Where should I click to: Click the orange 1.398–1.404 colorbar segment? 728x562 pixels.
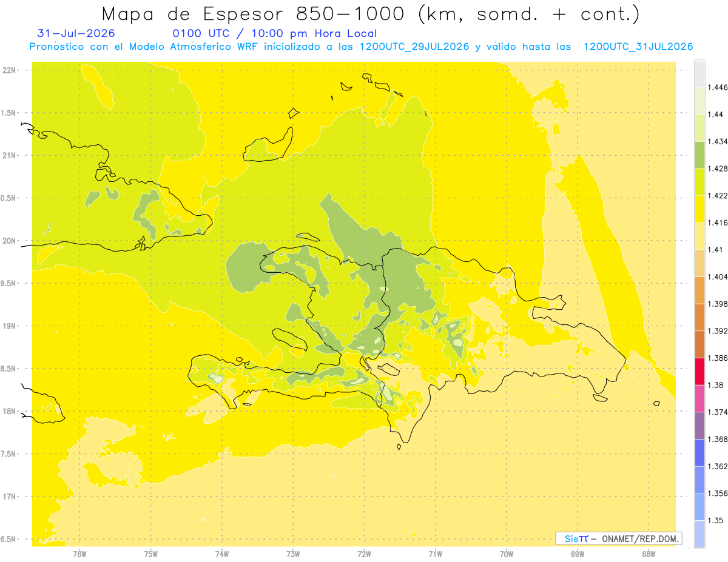[x=699, y=290]
